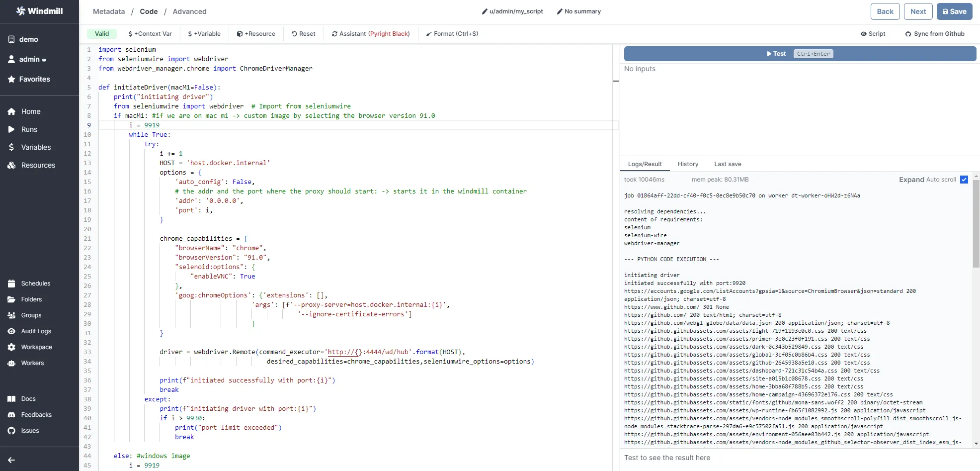Launch the Assistant with Pyright Black
The image size is (980, 471).
(x=371, y=33)
